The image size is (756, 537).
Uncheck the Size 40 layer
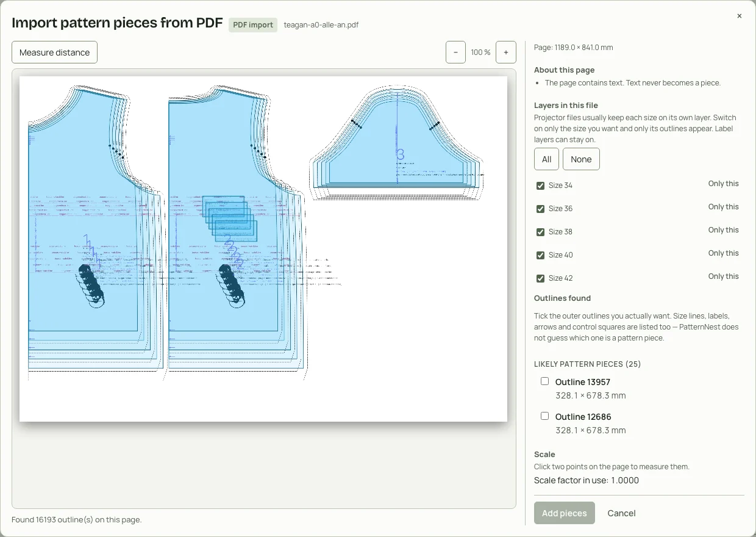tap(540, 255)
